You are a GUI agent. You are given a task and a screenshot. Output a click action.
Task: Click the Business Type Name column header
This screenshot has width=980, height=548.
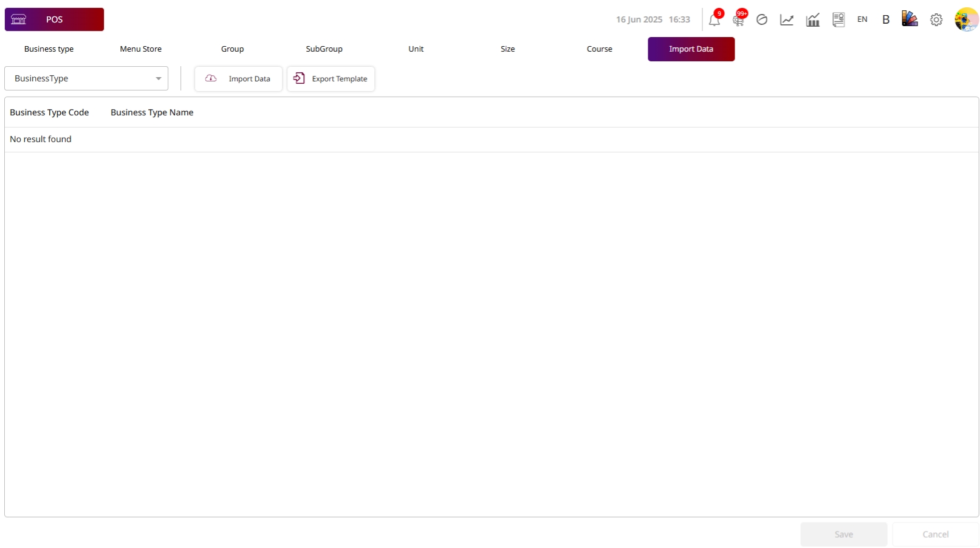tap(152, 112)
